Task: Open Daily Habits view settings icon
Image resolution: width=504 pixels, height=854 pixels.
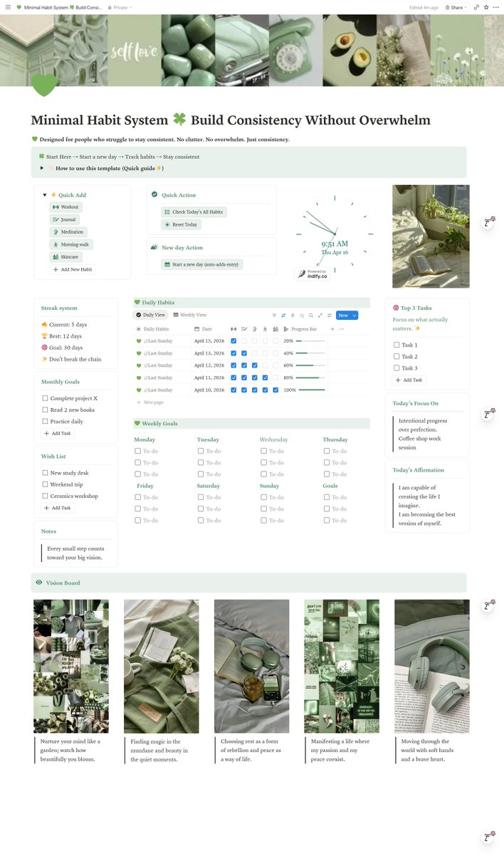Action: (330, 316)
